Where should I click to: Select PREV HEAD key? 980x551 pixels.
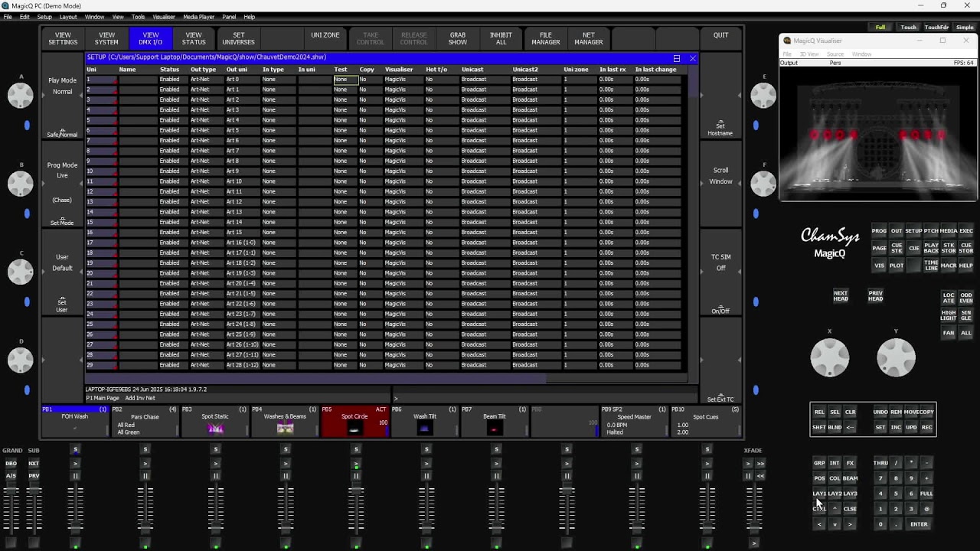click(x=875, y=295)
